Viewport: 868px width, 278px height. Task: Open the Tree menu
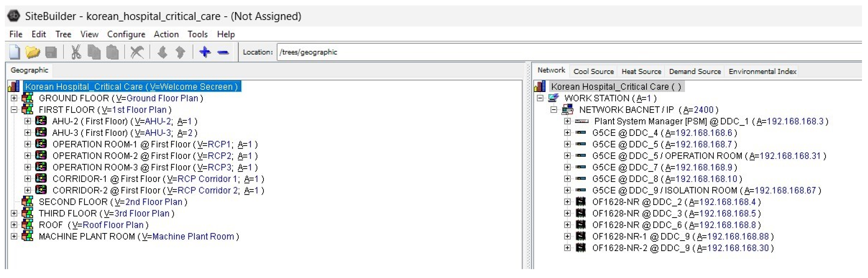click(x=63, y=34)
